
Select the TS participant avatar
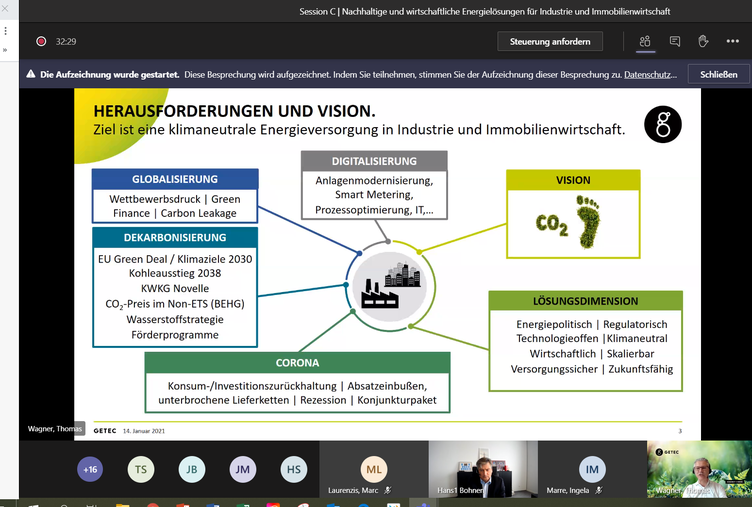click(141, 469)
